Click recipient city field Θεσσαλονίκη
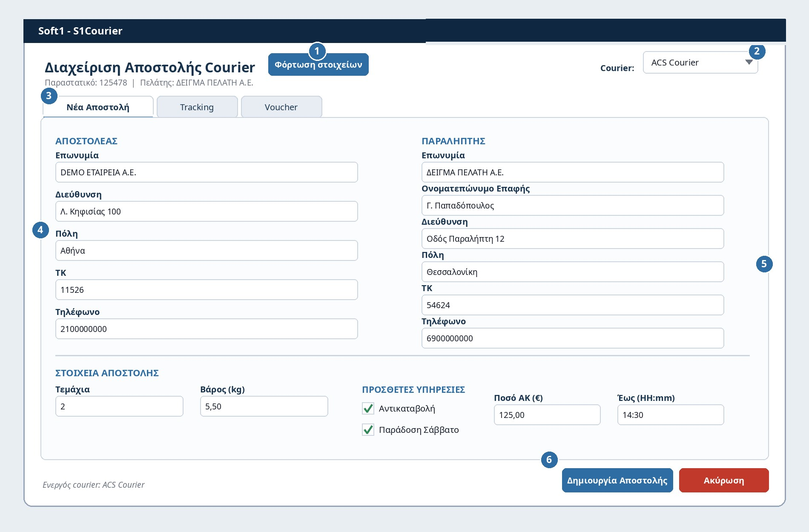The width and height of the screenshot is (809, 532). pos(573,272)
